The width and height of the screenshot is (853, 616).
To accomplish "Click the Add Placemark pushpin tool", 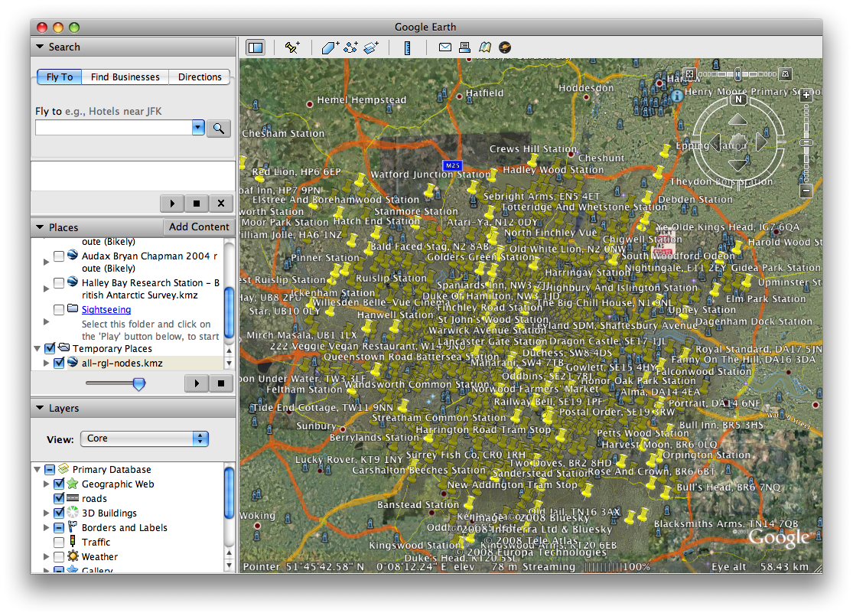I will 292,47.
